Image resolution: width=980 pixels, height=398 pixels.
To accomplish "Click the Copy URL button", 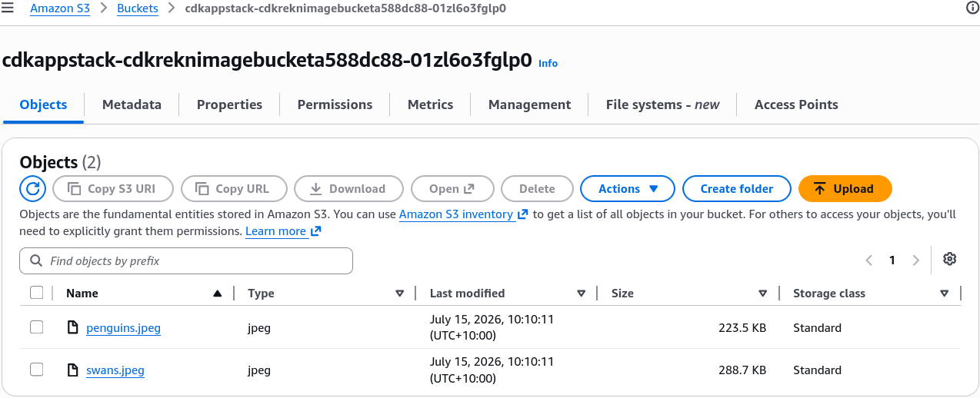I will 234,188.
